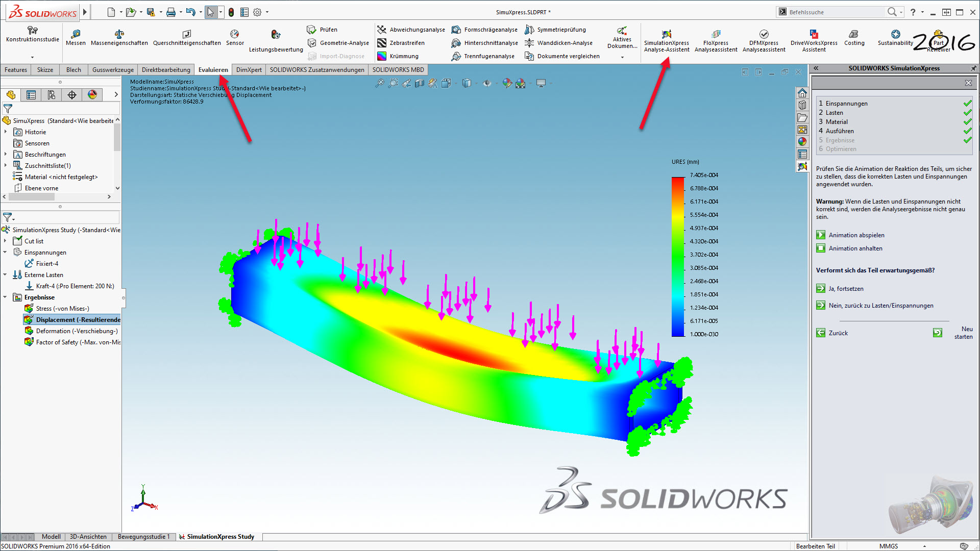Viewport: 980px width, 551px height.
Task: Launch DFMXpress Analyseassistent
Action: tap(764, 41)
